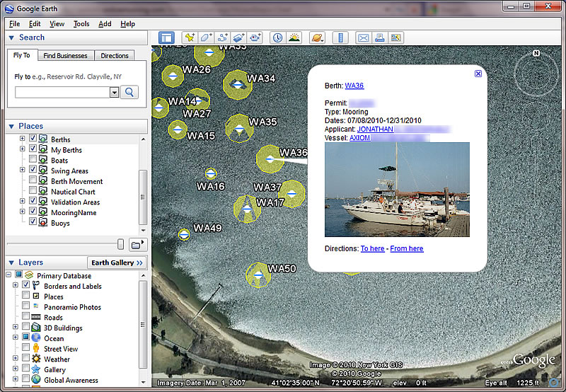Switch to the Find Businesses tab
This screenshot has width=566, height=392.
(x=65, y=56)
